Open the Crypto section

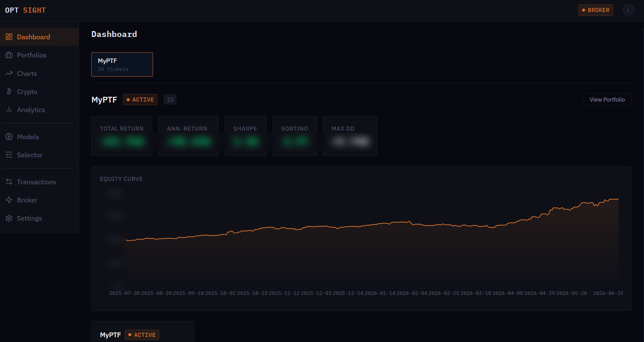tap(39, 92)
